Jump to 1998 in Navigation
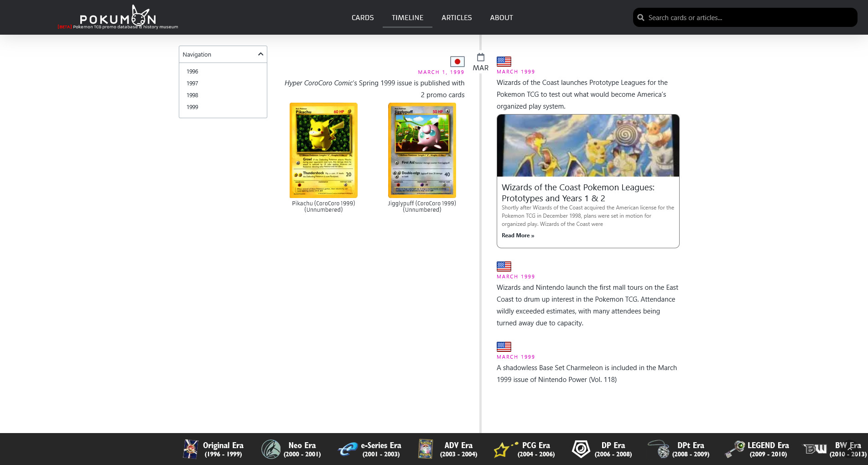 pos(192,95)
